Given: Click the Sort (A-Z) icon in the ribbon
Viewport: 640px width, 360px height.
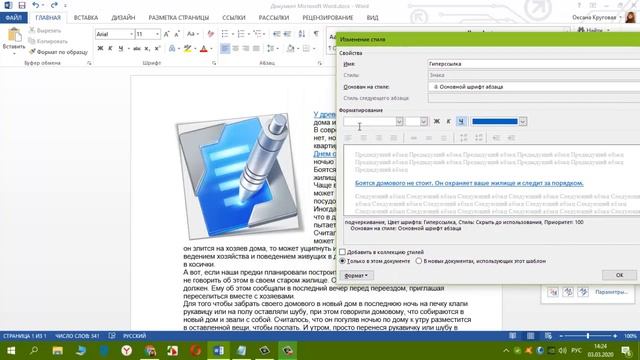Looking at the screenshot, I should click(x=302, y=34).
